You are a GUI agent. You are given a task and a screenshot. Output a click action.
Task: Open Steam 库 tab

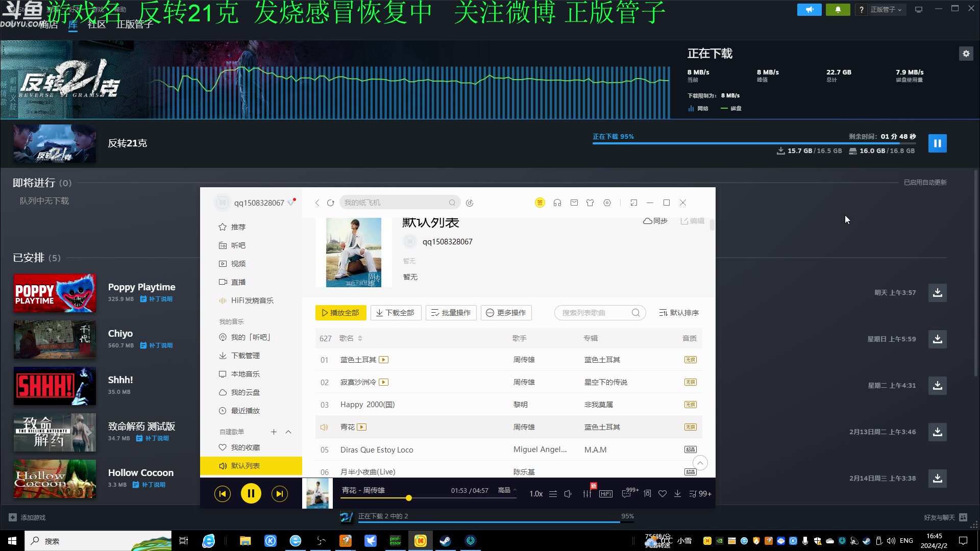(73, 24)
